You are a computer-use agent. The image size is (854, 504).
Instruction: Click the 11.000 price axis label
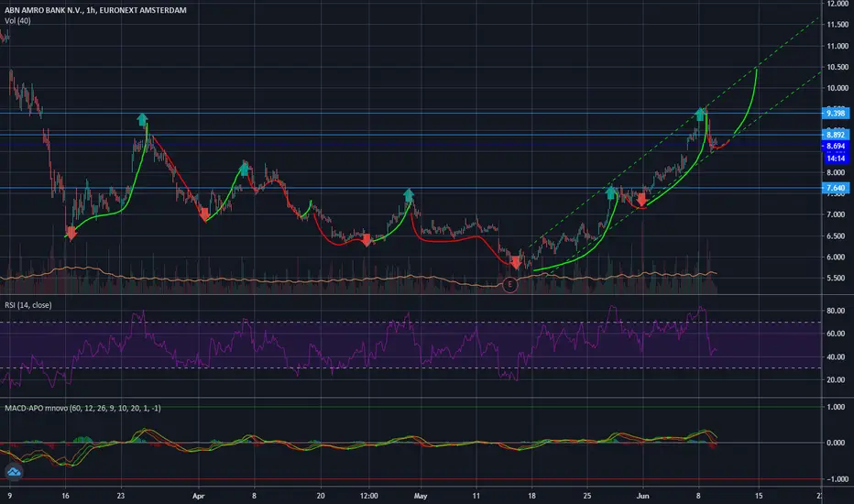pyautogui.click(x=838, y=46)
